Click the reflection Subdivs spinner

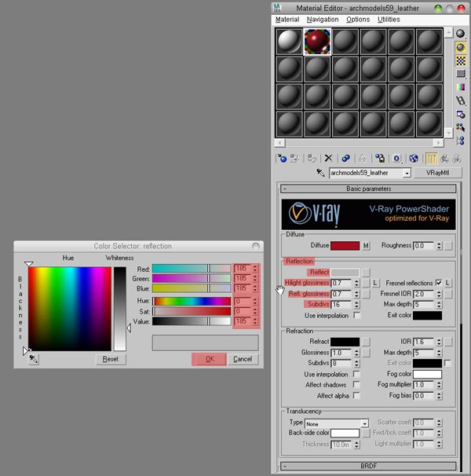point(356,305)
